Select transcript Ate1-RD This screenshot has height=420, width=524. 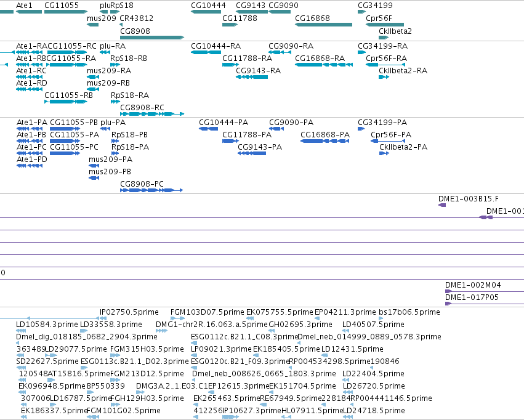click(29, 89)
